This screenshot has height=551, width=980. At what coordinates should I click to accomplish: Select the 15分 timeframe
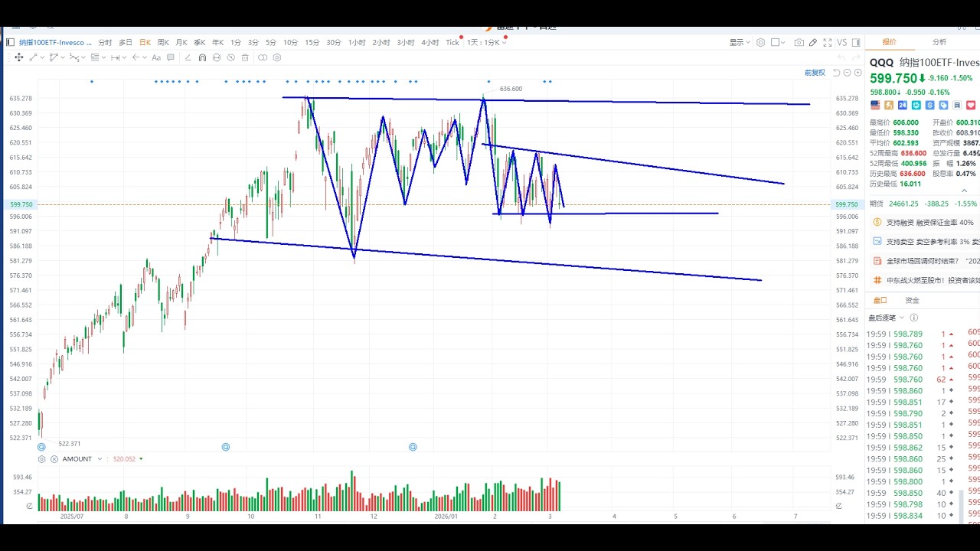pyautogui.click(x=312, y=43)
